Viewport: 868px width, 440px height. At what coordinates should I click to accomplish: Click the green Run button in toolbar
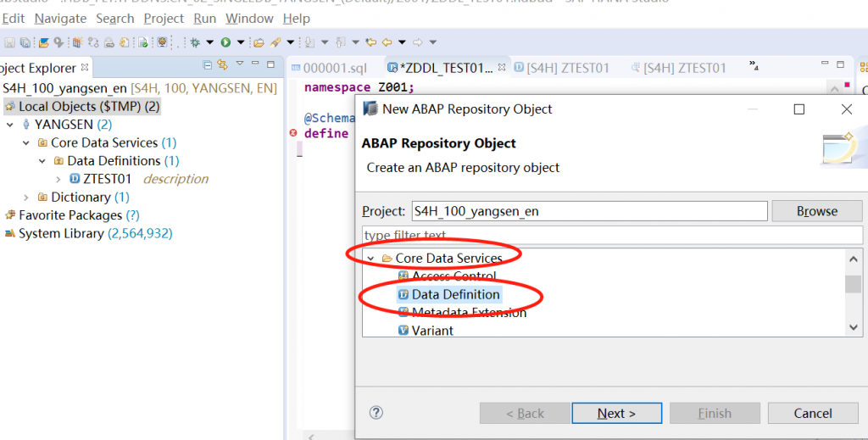[x=226, y=42]
